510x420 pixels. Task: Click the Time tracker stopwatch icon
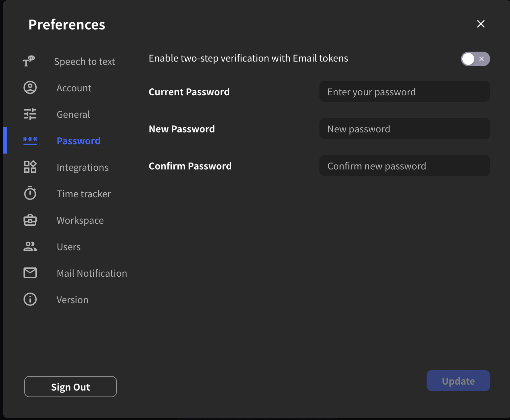tap(30, 193)
